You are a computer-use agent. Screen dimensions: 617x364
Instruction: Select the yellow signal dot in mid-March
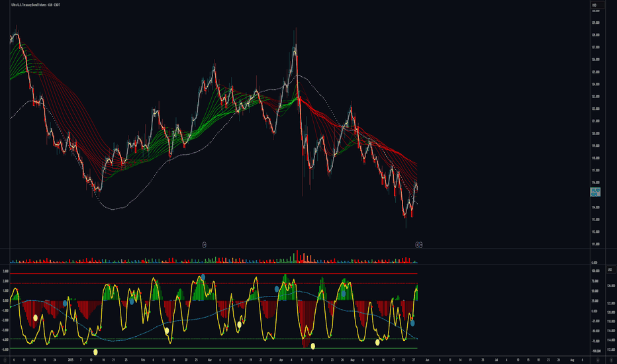pos(239,325)
